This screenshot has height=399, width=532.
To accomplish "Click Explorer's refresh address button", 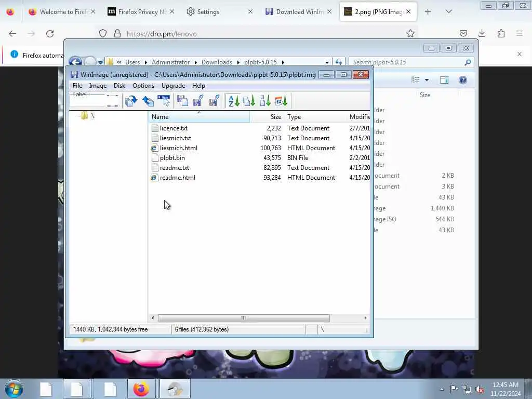I will click(x=339, y=62).
